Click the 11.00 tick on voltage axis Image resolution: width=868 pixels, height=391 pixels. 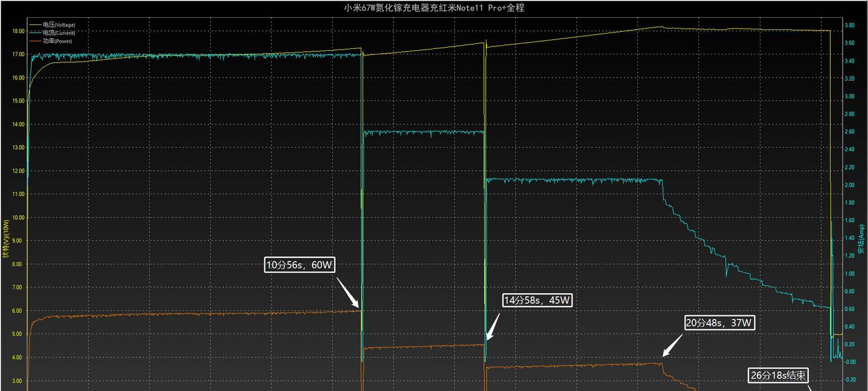[x=18, y=194]
